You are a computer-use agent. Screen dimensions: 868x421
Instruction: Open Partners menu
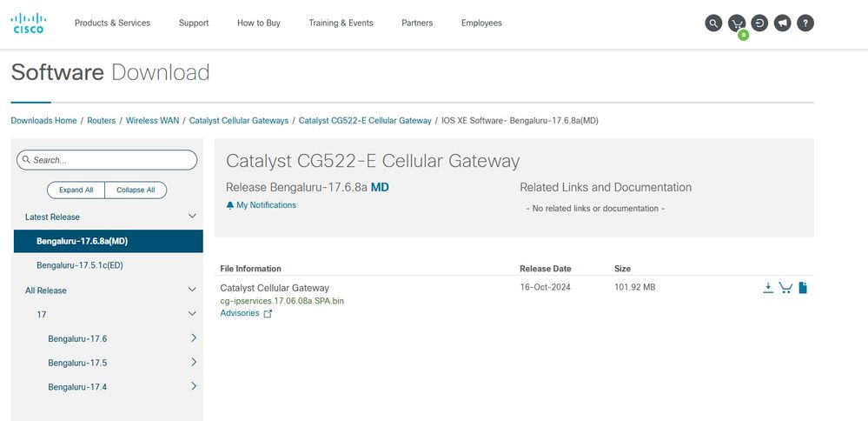click(417, 23)
